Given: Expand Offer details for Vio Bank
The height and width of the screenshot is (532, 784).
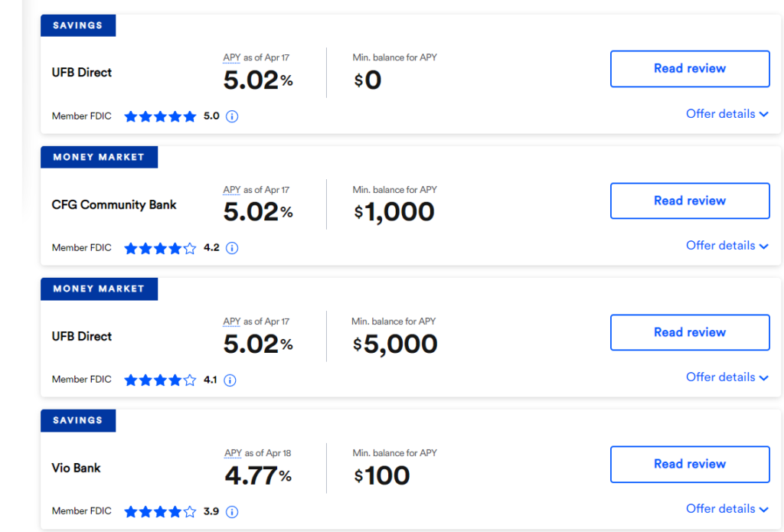Looking at the screenshot, I should 727,509.
